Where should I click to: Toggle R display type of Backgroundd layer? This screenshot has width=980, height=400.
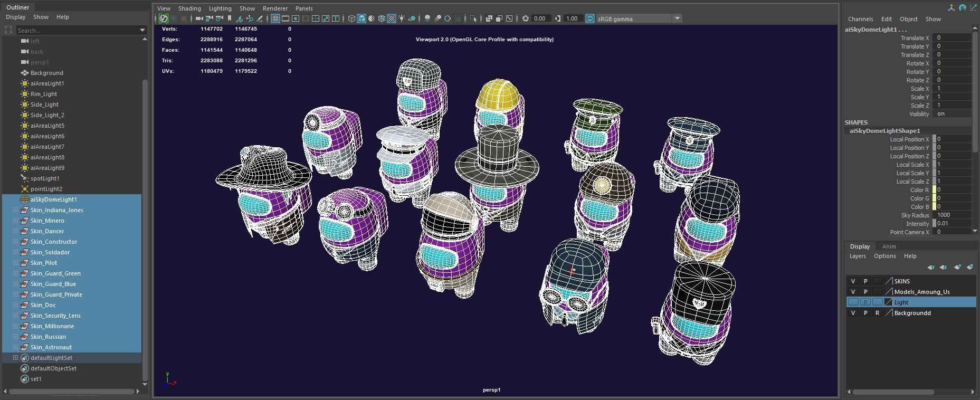(x=877, y=313)
